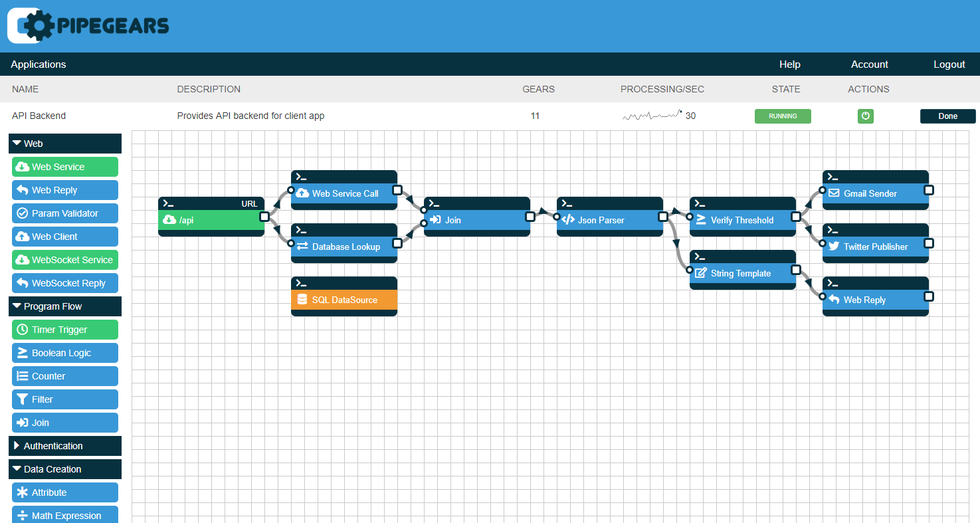Open the Help menu

790,64
